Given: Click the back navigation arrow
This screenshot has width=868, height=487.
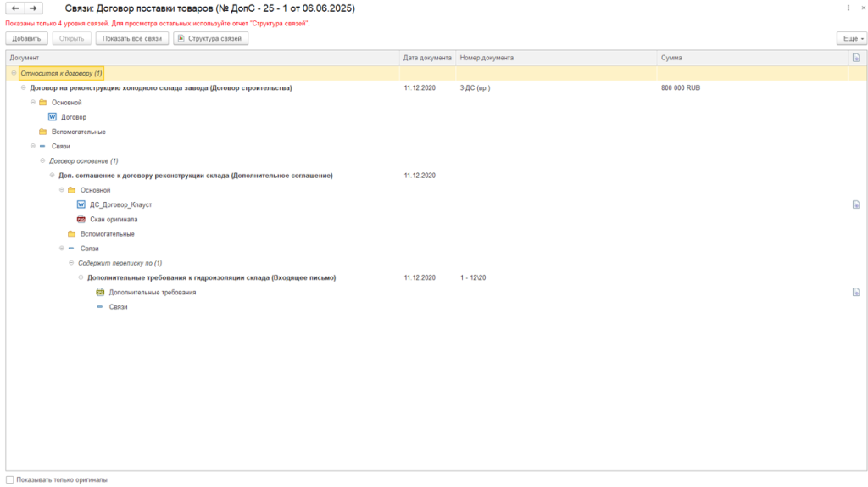Looking at the screenshot, I should click(x=16, y=8).
